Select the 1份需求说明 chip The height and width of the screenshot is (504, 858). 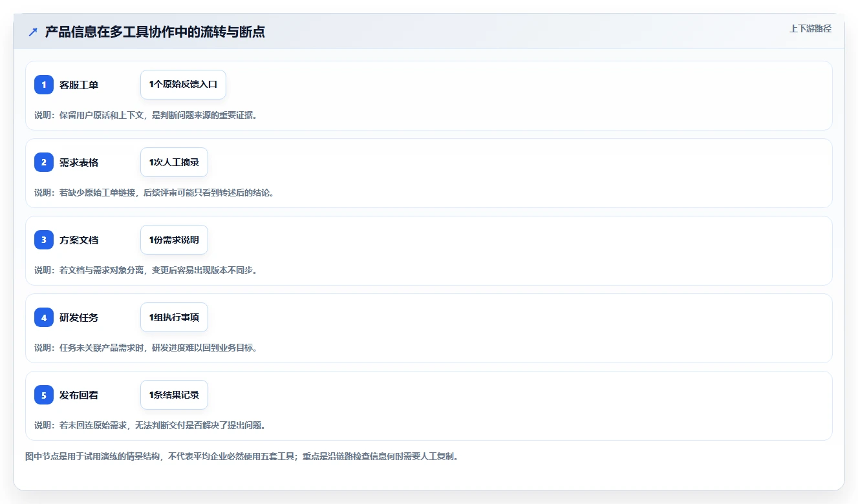point(174,240)
